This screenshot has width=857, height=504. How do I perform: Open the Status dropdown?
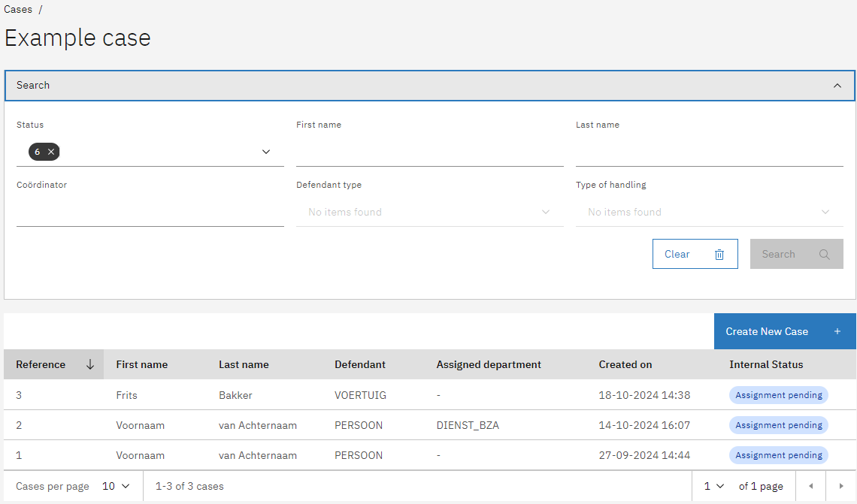pyautogui.click(x=265, y=152)
